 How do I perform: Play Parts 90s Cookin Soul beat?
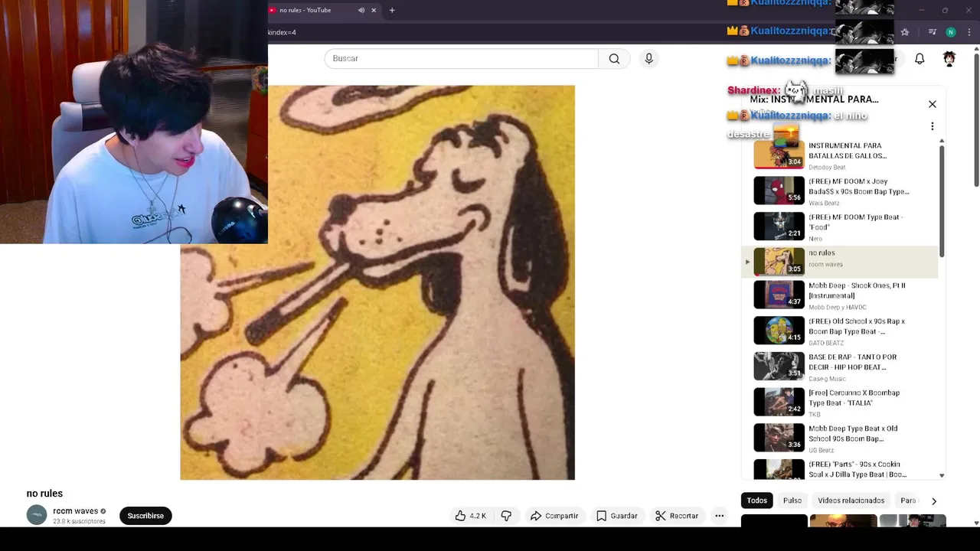pos(841,469)
